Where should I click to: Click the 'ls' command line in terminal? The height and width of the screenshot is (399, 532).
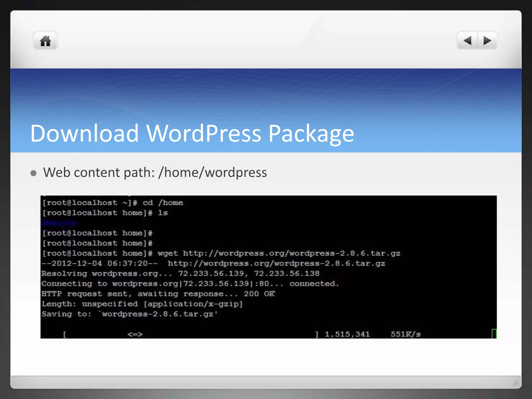[x=105, y=213]
